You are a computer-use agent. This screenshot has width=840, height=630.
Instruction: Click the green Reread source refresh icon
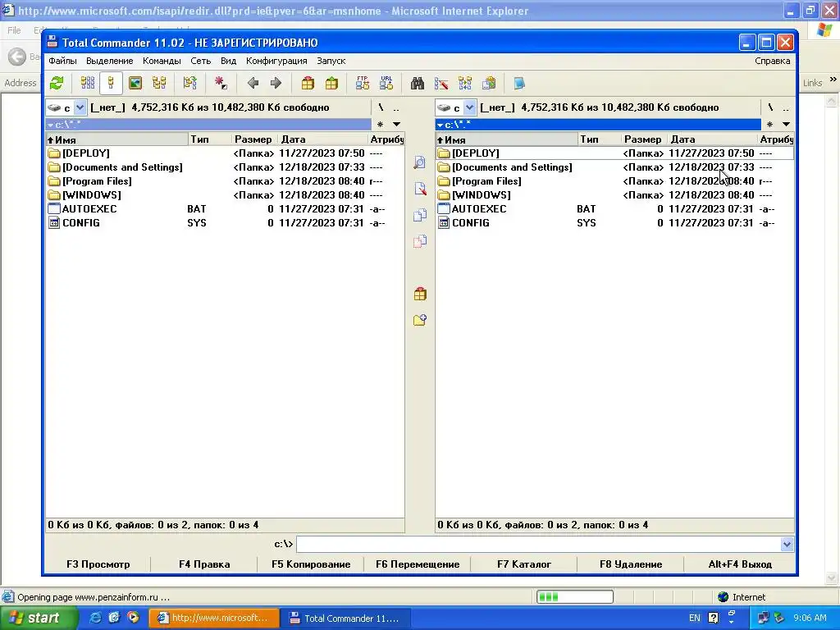coord(57,83)
